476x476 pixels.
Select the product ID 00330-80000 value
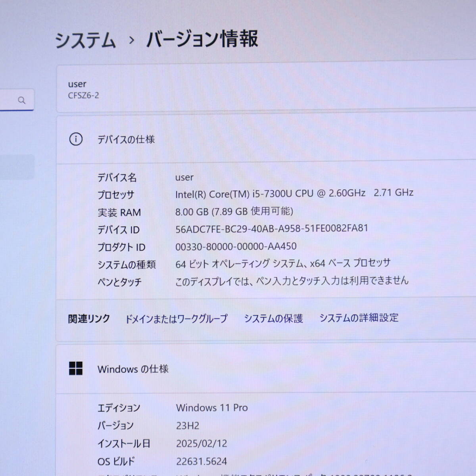[236, 246]
